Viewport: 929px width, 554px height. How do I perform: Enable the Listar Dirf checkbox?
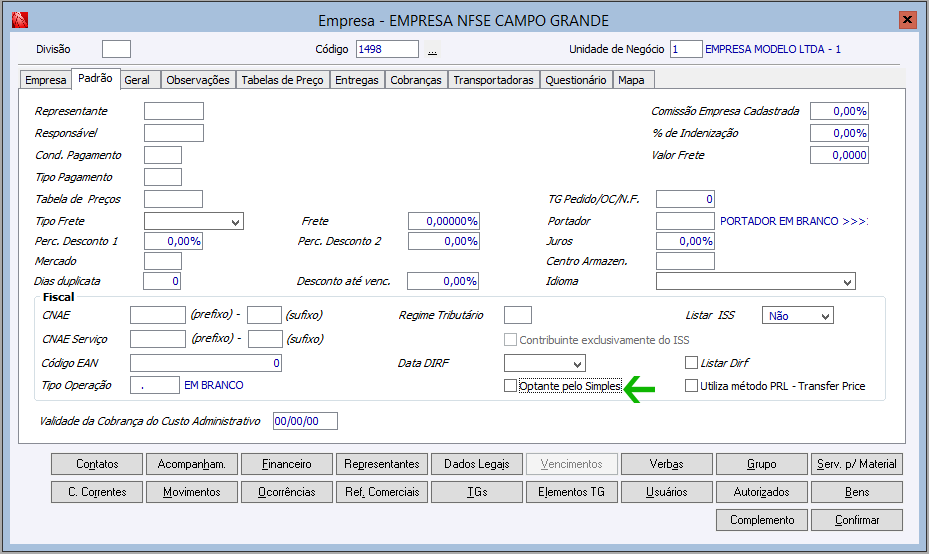point(691,363)
